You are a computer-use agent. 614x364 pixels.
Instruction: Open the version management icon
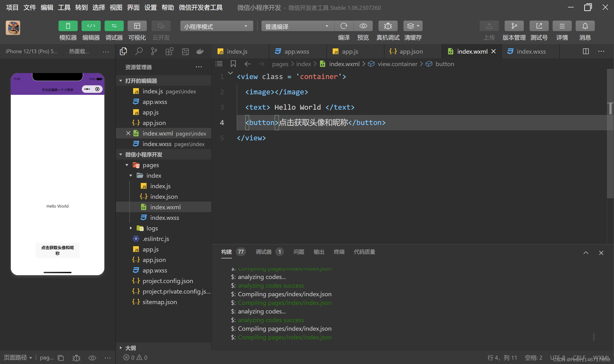click(x=514, y=26)
